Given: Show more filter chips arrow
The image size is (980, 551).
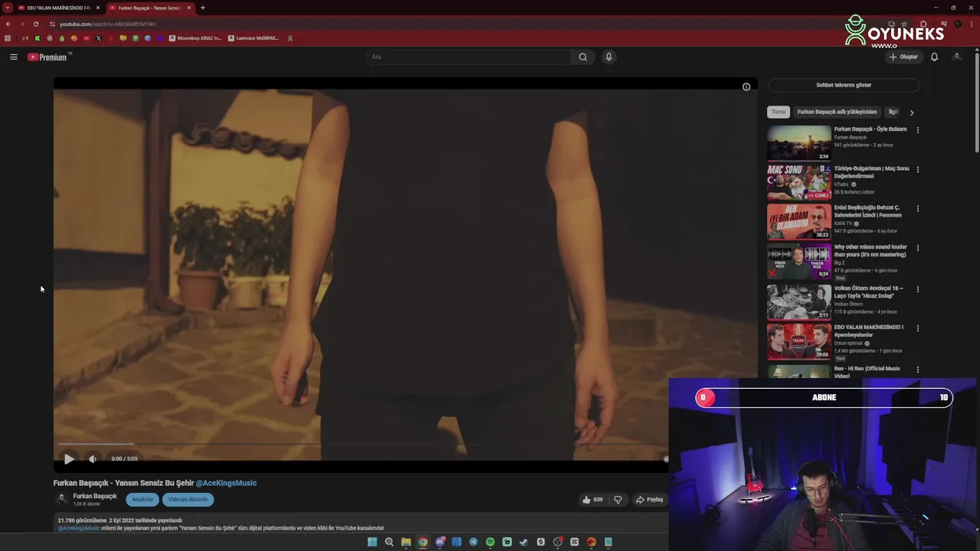Looking at the screenshot, I should pos(911,112).
